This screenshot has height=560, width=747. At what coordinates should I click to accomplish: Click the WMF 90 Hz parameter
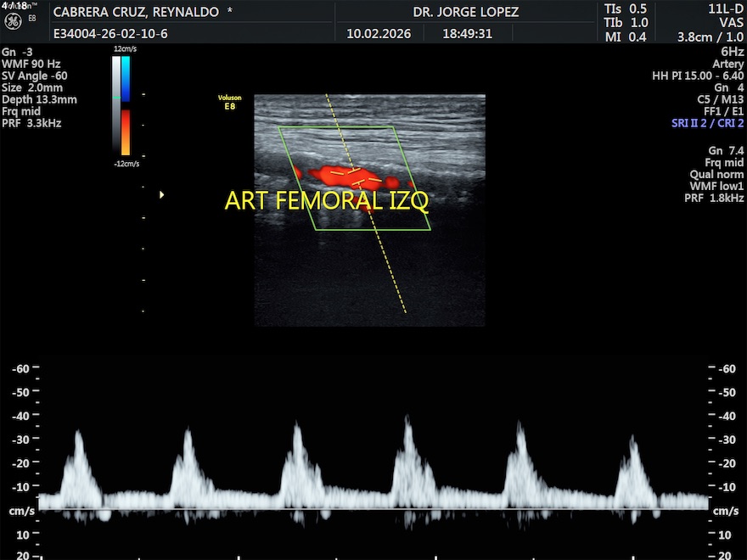[x=31, y=64]
